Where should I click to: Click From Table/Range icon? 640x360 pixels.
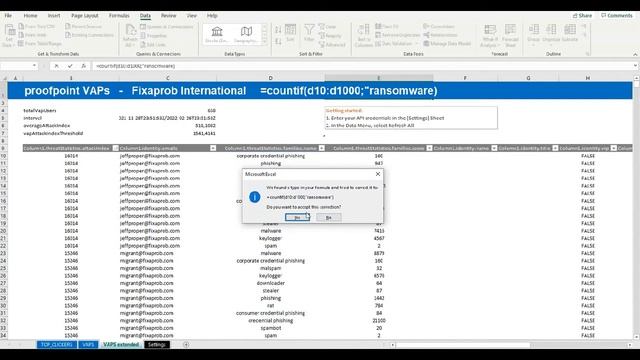pyautogui.click(x=21, y=43)
